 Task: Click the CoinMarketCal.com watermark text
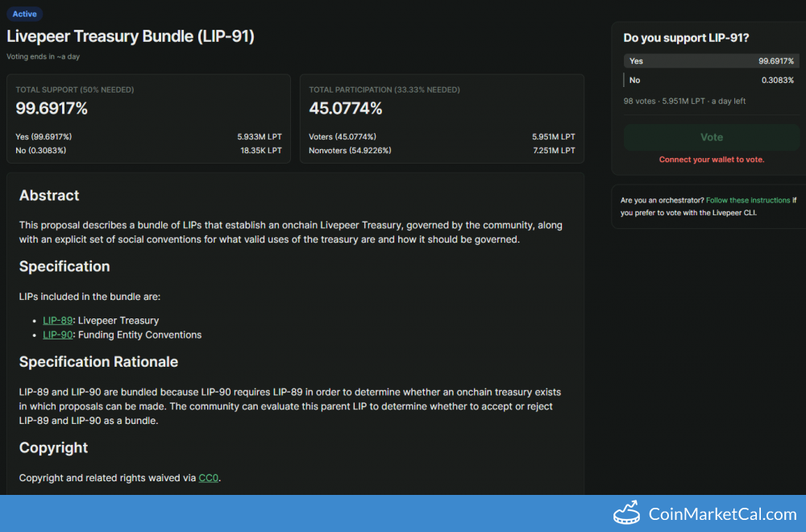point(722,514)
